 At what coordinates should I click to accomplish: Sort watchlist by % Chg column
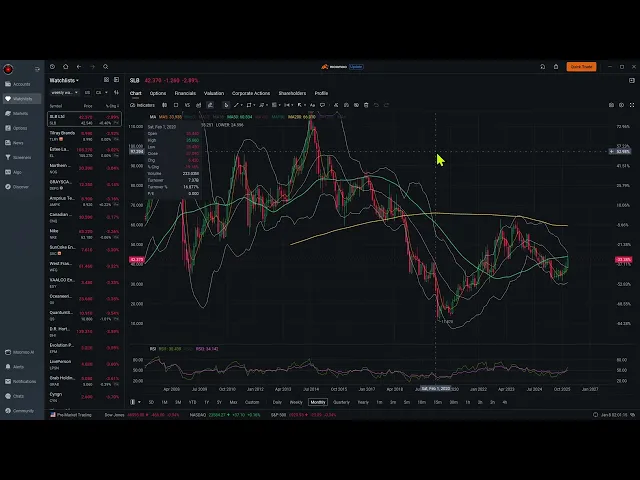[112, 106]
